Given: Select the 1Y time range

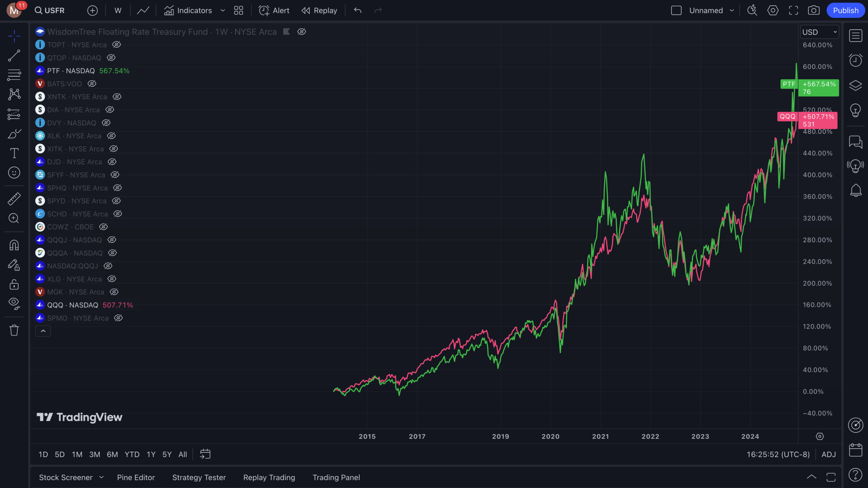Looking at the screenshot, I should (x=151, y=454).
